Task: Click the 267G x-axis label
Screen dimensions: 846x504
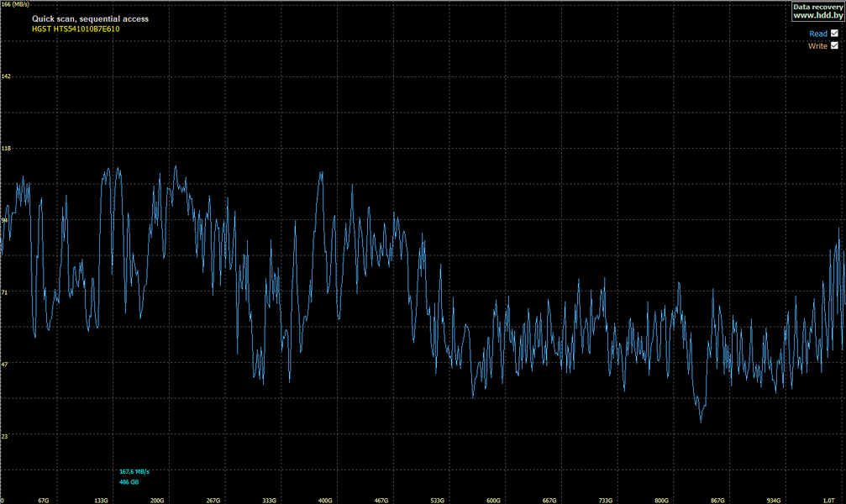Action: 213,501
